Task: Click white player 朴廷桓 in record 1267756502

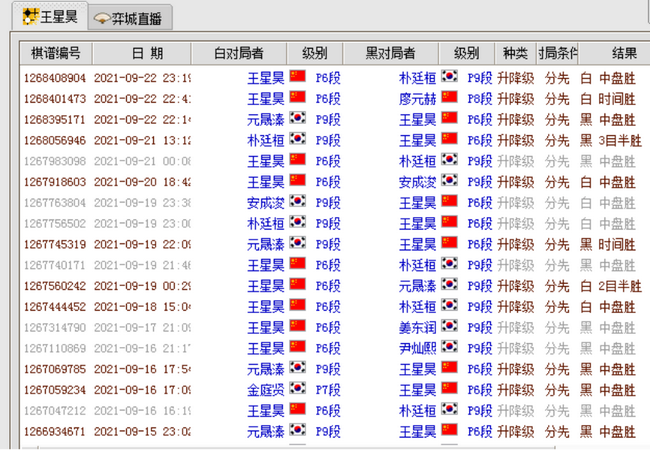Action: click(x=266, y=224)
